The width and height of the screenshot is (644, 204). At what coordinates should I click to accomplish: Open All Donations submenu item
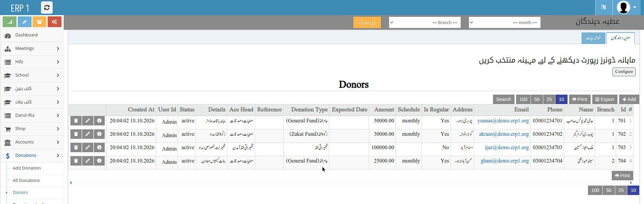point(26,181)
